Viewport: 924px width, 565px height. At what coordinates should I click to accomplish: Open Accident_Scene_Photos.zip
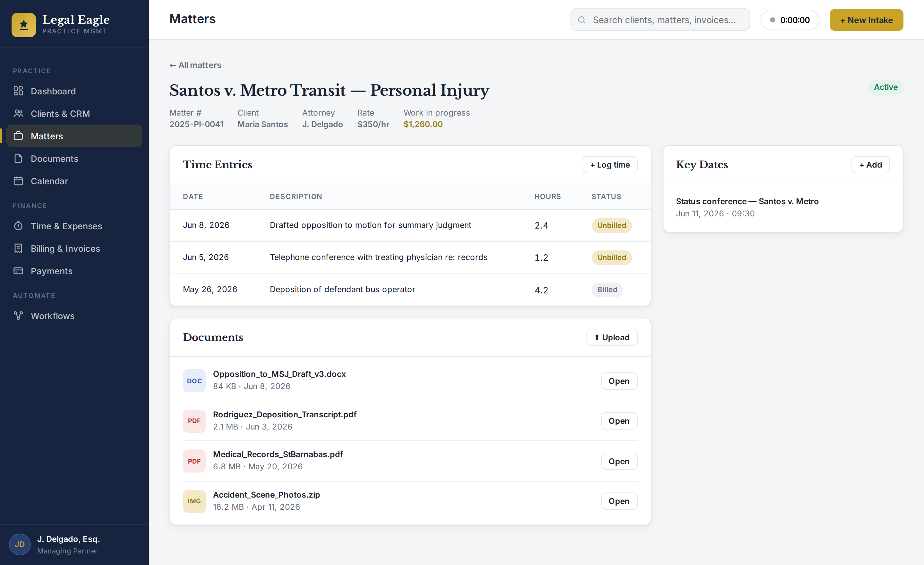(619, 501)
